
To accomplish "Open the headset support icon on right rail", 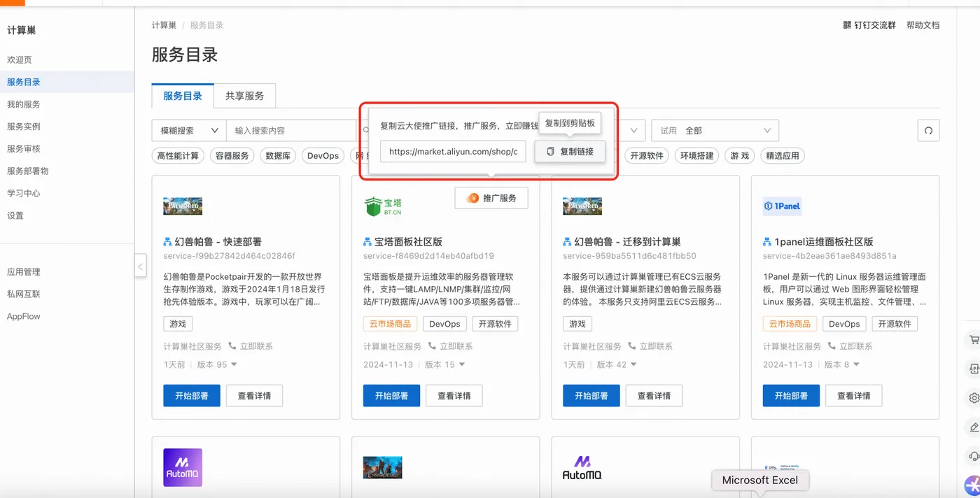I will click(974, 457).
